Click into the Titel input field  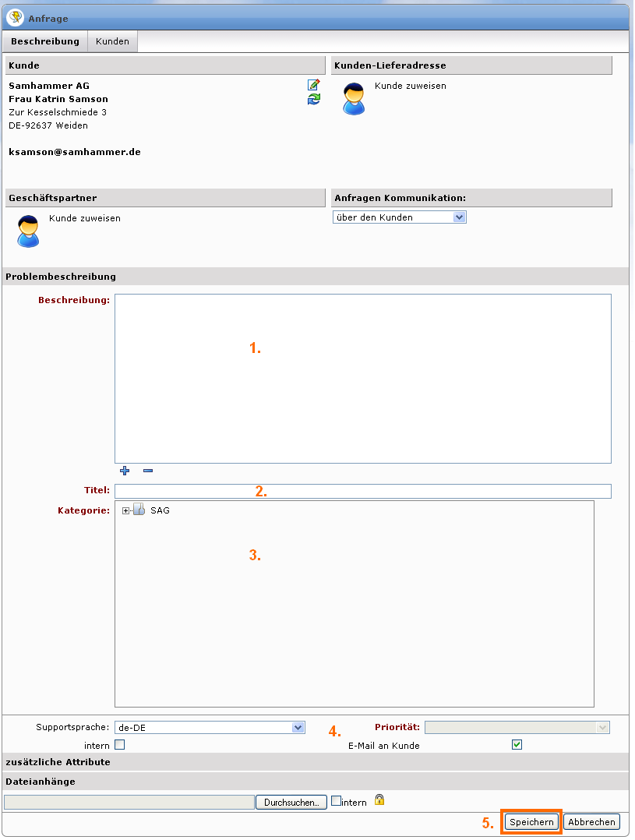coord(362,491)
